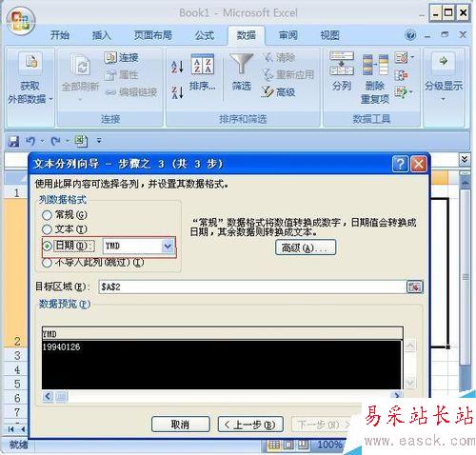This screenshot has height=455, width=476.
Task: Click the wizard dialog help button
Action: [400, 164]
